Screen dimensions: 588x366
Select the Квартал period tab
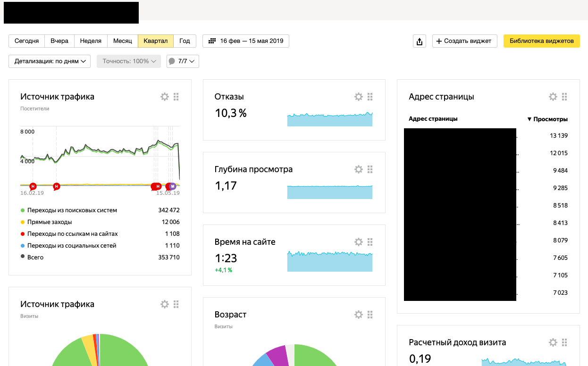(156, 41)
